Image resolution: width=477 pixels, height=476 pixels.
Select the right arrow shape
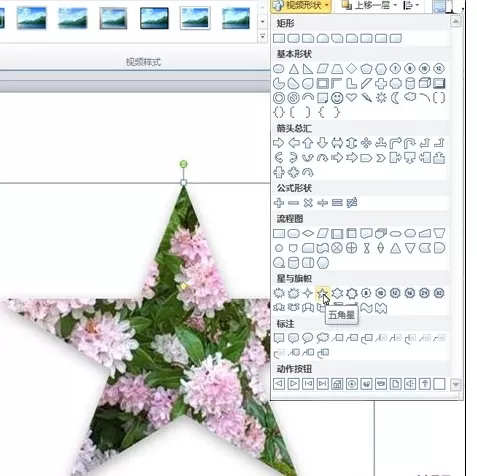(279, 143)
